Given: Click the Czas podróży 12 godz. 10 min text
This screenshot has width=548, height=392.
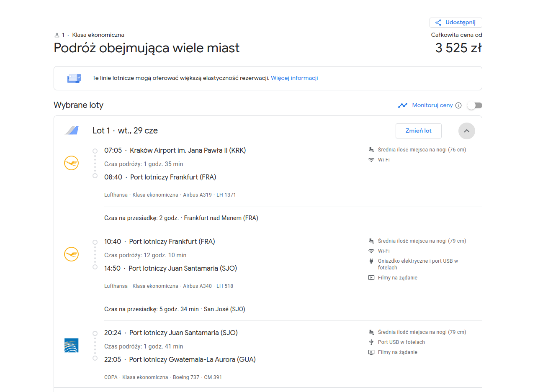Looking at the screenshot, I should [x=145, y=255].
